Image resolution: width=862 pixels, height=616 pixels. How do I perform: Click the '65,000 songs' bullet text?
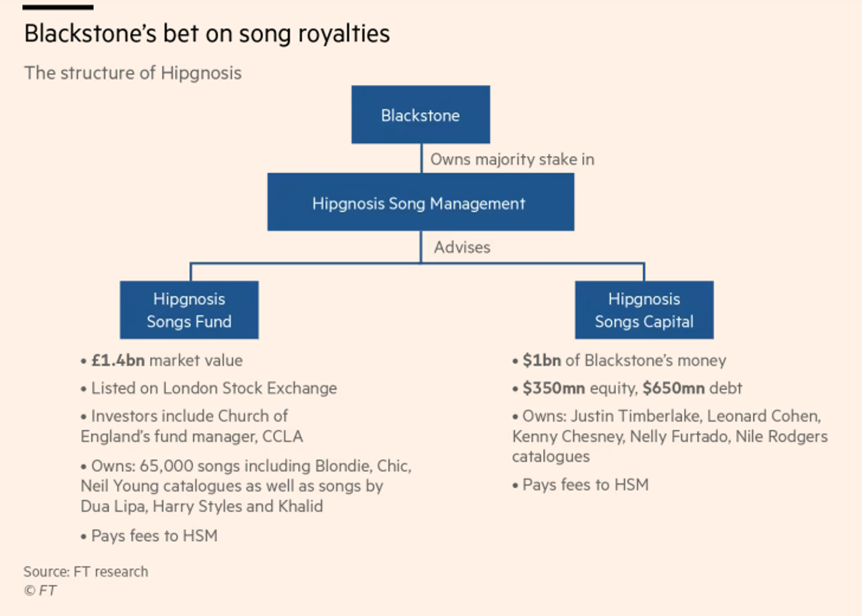point(246,466)
